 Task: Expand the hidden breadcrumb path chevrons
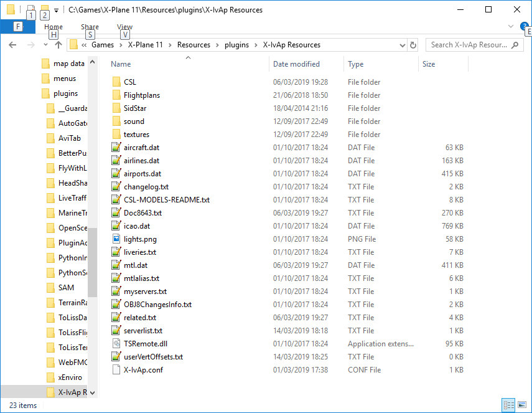click(84, 45)
